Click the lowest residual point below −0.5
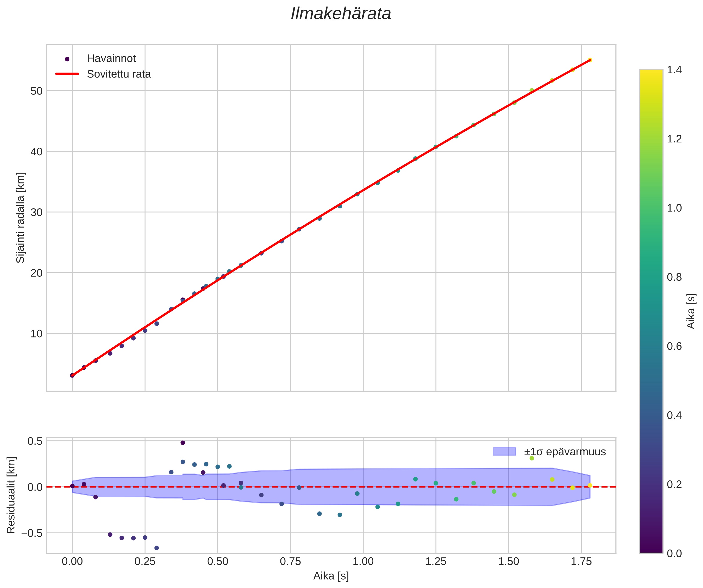This screenshot has height=588, width=703. [157, 548]
